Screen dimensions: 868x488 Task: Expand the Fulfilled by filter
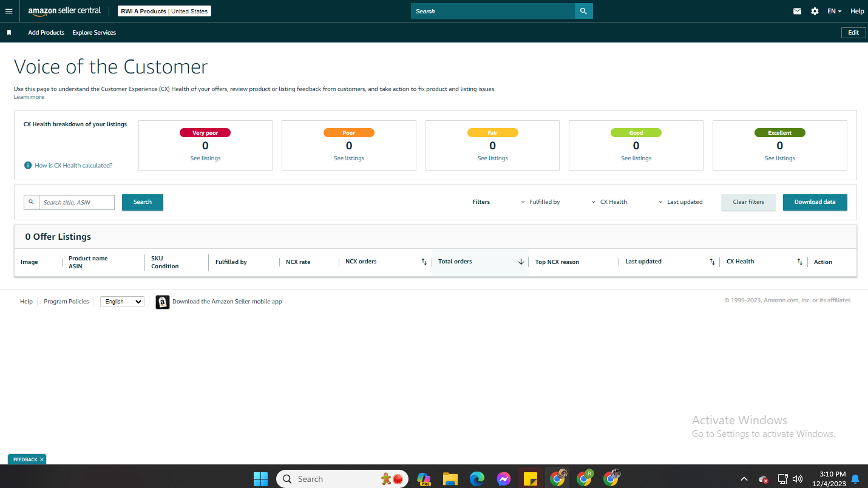click(x=540, y=202)
